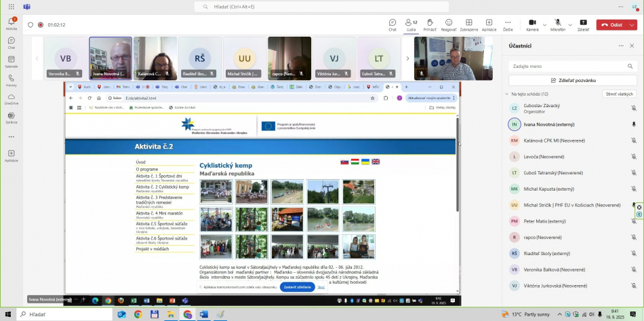Open OneDrive in the left sidebar

(x=12, y=99)
